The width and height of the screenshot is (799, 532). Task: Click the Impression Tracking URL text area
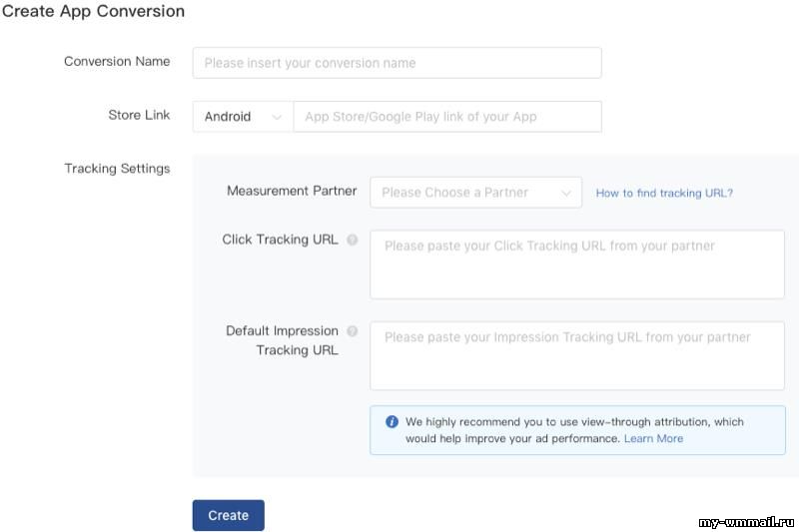click(x=577, y=355)
